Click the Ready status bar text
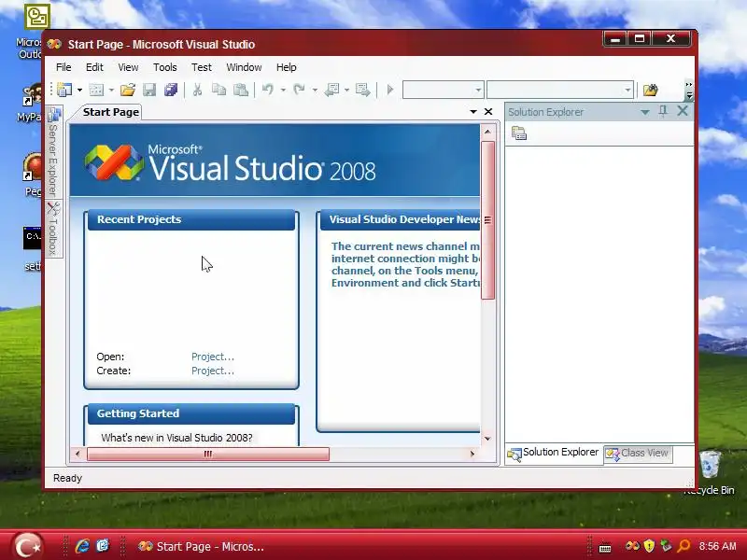 point(67,478)
